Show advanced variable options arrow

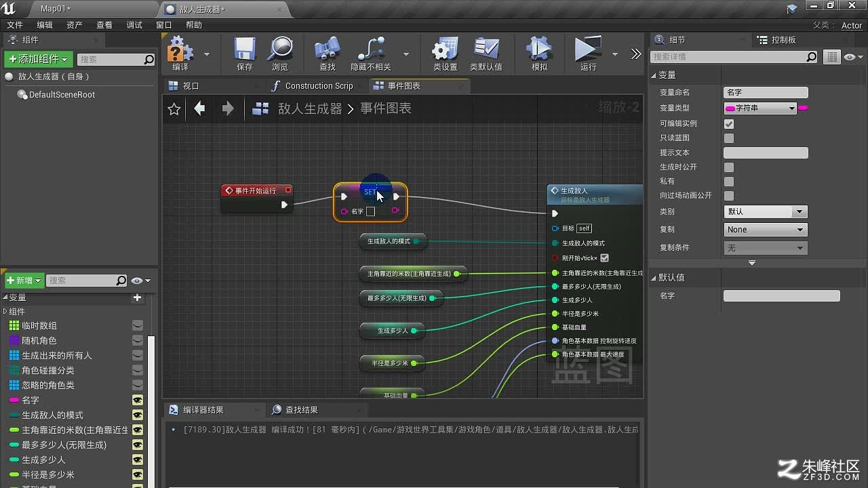751,263
